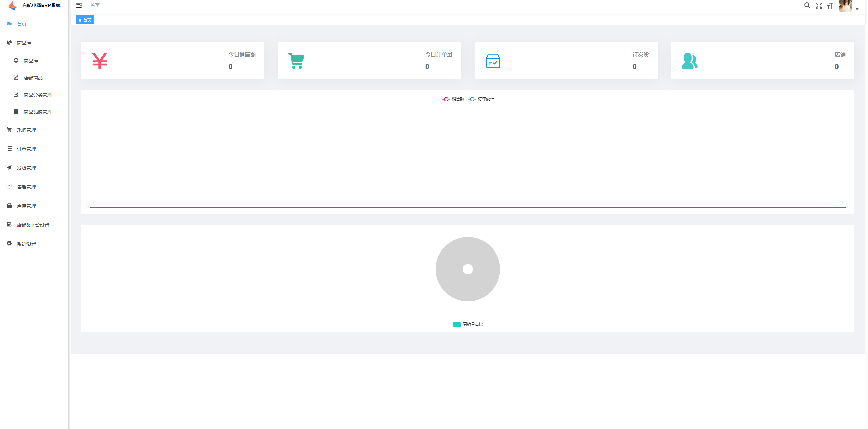Click the search magnifier icon
The width and height of the screenshot is (868, 429).
[x=807, y=5]
